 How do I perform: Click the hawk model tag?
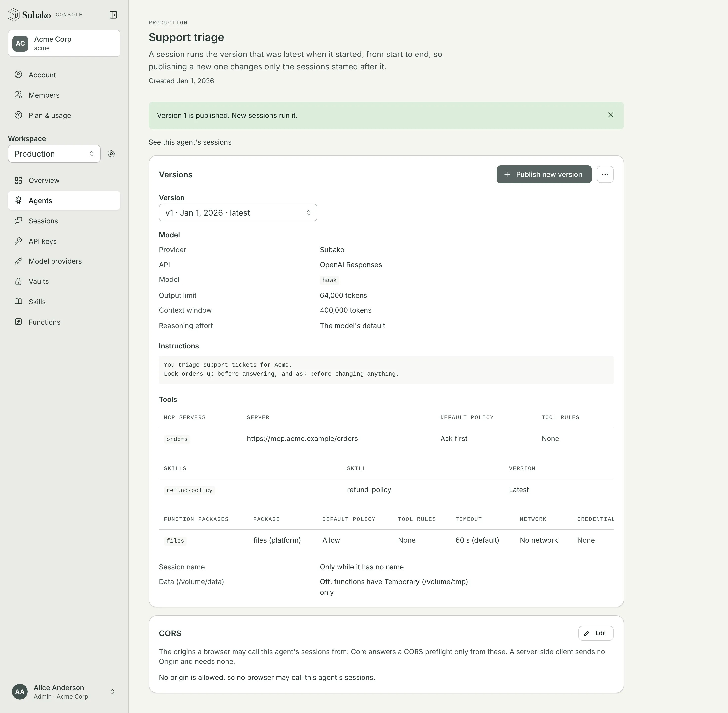329,280
